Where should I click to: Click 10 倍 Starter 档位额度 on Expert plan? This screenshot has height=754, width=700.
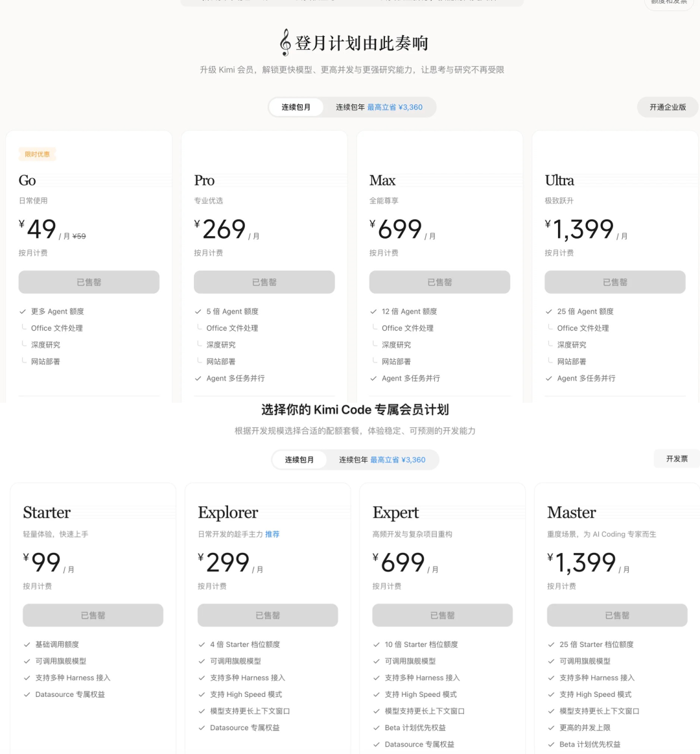pyautogui.click(x=422, y=644)
